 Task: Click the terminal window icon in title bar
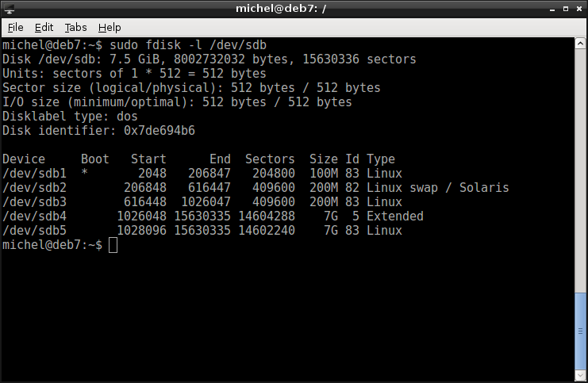coord(10,9)
